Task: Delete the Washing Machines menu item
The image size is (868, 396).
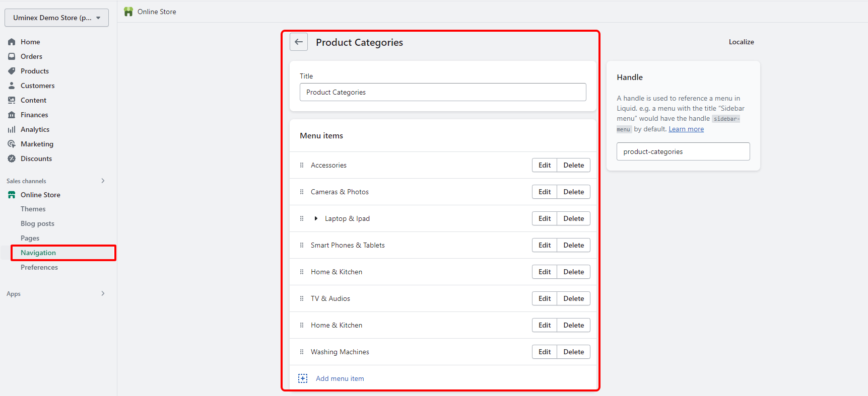Action: click(x=573, y=352)
